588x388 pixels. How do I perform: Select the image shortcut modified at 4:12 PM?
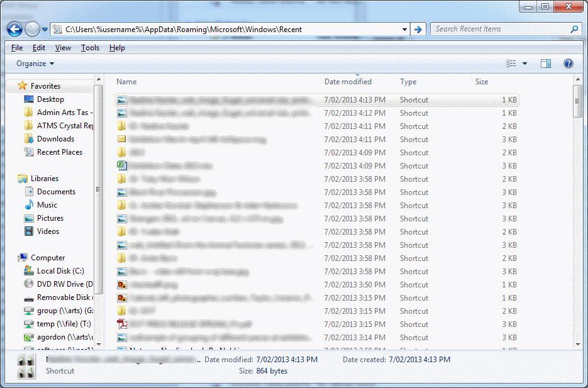pyautogui.click(x=316, y=113)
